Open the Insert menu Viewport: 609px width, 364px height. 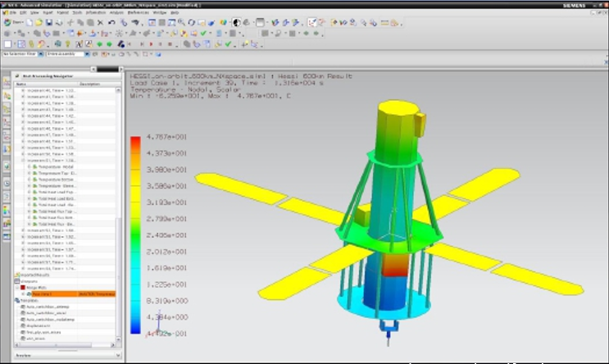click(x=48, y=13)
